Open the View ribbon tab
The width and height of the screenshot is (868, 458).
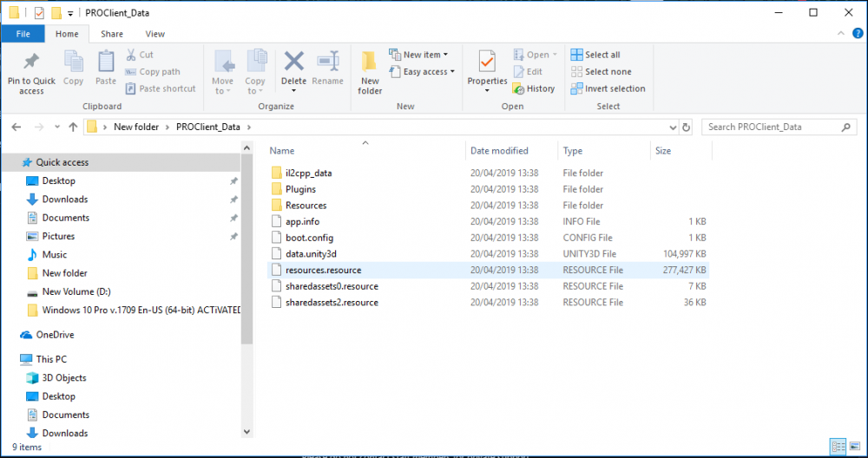click(x=155, y=34)
